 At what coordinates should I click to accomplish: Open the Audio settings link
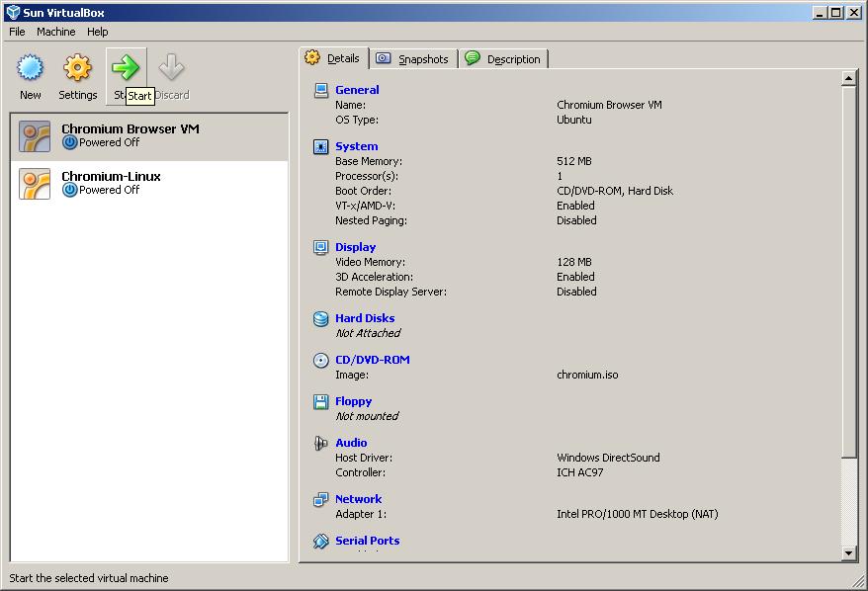click(x=351, y=443)
